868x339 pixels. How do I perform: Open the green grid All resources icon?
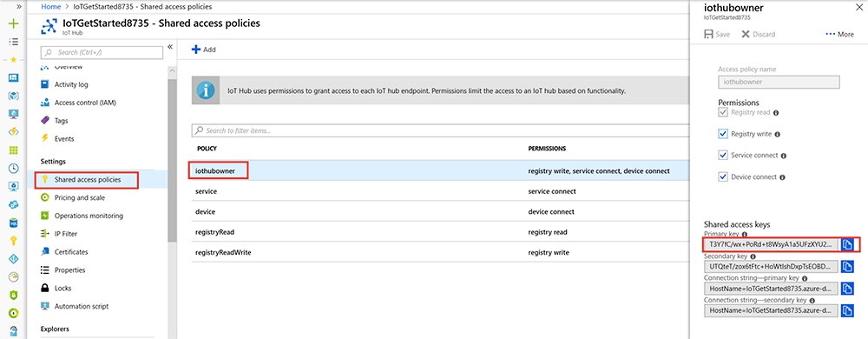point(14,150)
